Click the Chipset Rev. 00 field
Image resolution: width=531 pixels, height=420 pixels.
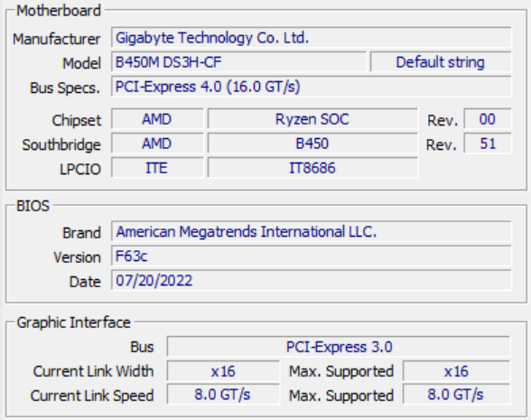(x=488, y=119)
